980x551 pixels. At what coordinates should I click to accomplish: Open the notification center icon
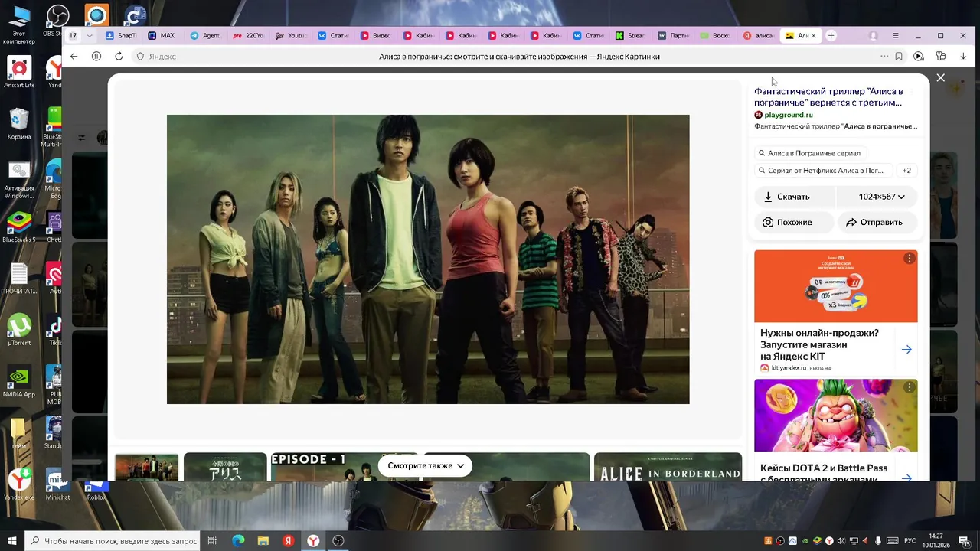[x=966, y=541]
